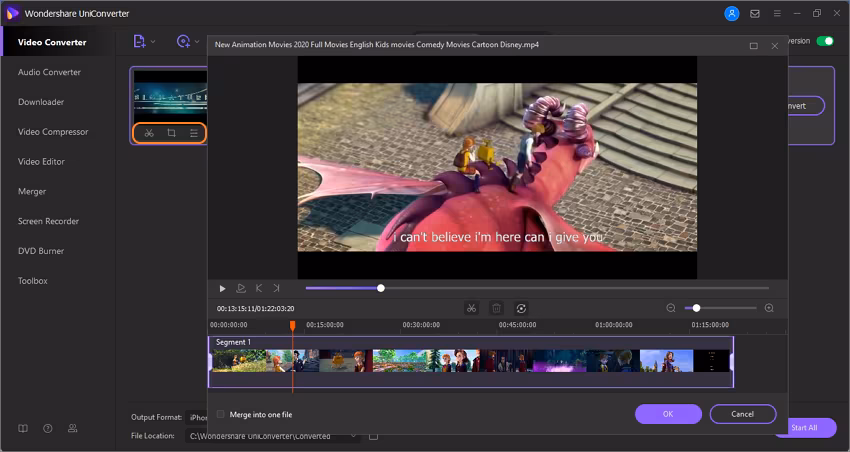This screenshot has width=850, height=452.
Task: Open the mail messages icon
Action: coord(755,14)
